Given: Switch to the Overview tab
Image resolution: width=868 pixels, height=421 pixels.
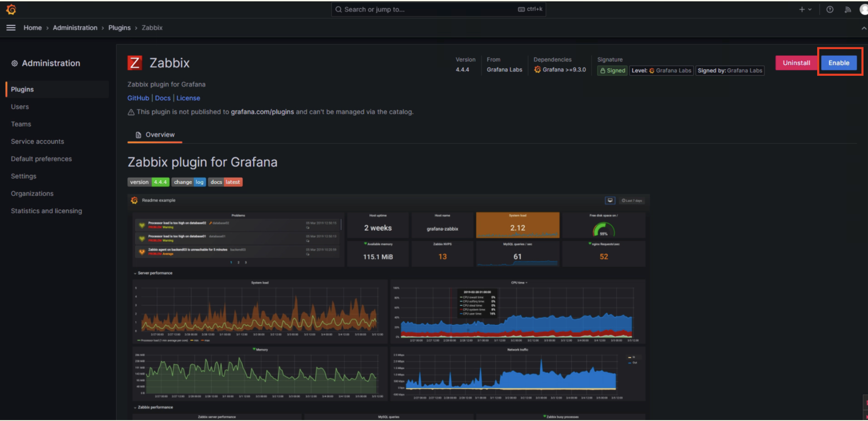Looking at the screenshot, I should [x=155, y=135].
